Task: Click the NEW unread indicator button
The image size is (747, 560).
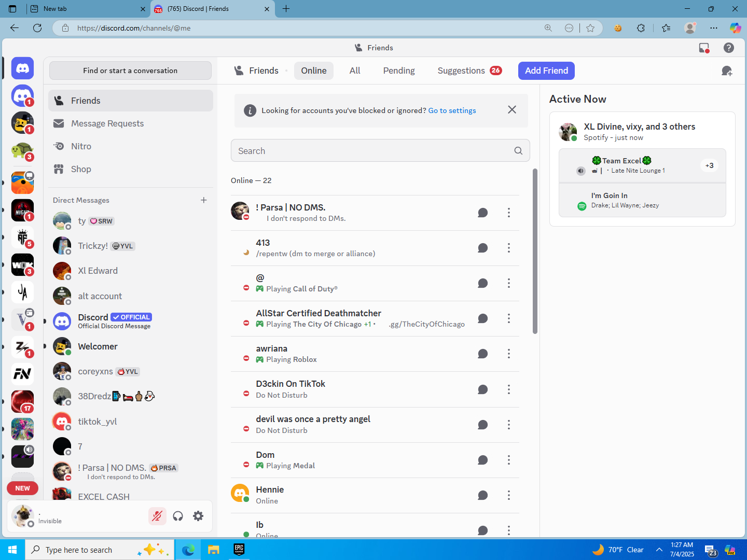Action: pos(22,488)
